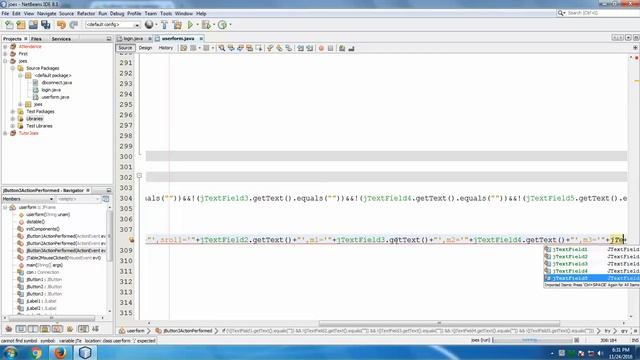Toggle Show Fields filter in Navigator
640x360 pixels.
point(20,329)
